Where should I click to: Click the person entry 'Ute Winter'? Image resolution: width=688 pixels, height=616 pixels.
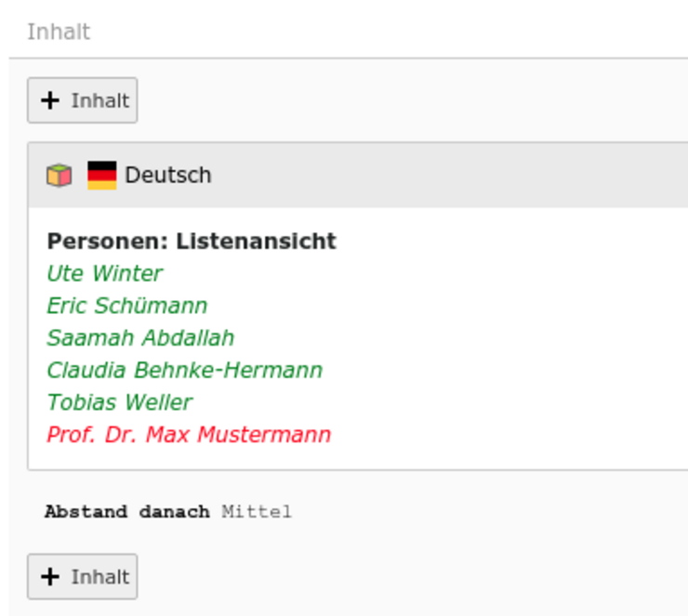(104, 273)
